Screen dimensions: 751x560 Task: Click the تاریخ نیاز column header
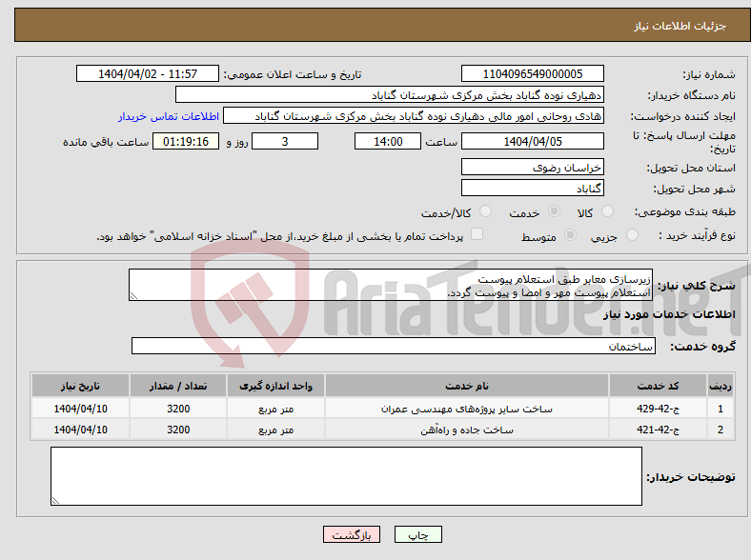pyautogui.click(x=80, y=386)
